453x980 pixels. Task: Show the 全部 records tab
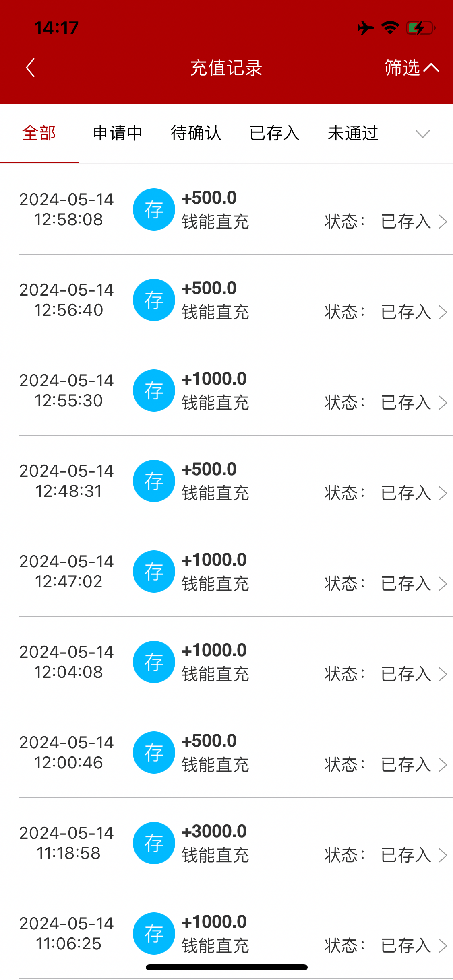coord(39,134)
